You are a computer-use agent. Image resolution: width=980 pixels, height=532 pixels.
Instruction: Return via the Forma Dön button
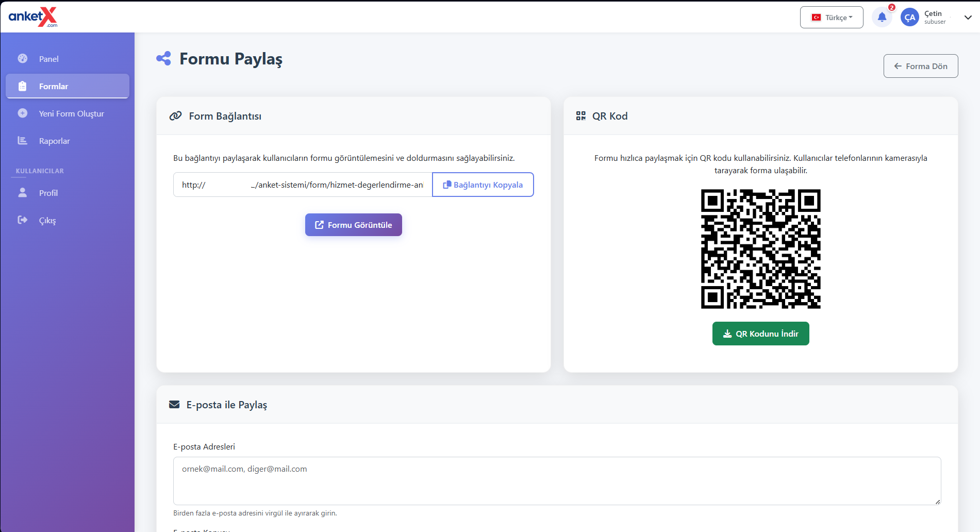pos(920,66)
